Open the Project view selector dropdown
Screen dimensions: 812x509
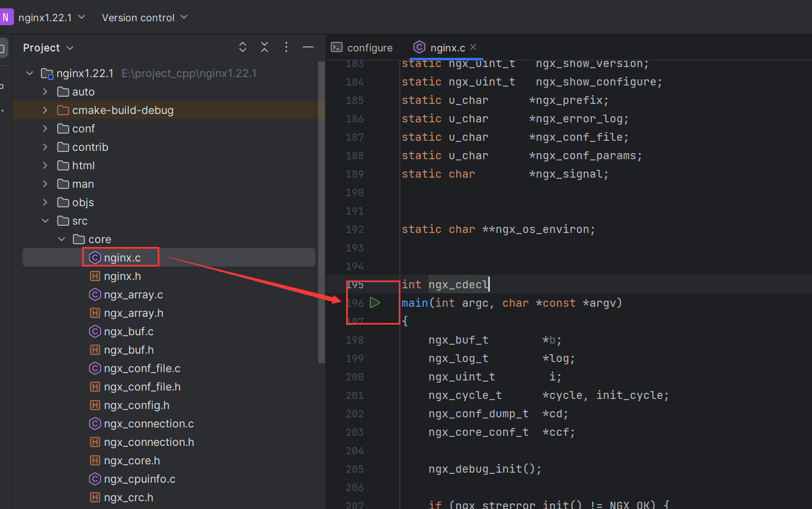pyautogui.click(x=48, y=47)
